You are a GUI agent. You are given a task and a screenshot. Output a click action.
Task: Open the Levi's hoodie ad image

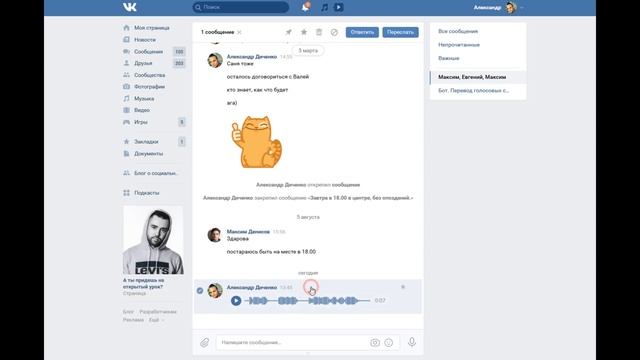153,240
